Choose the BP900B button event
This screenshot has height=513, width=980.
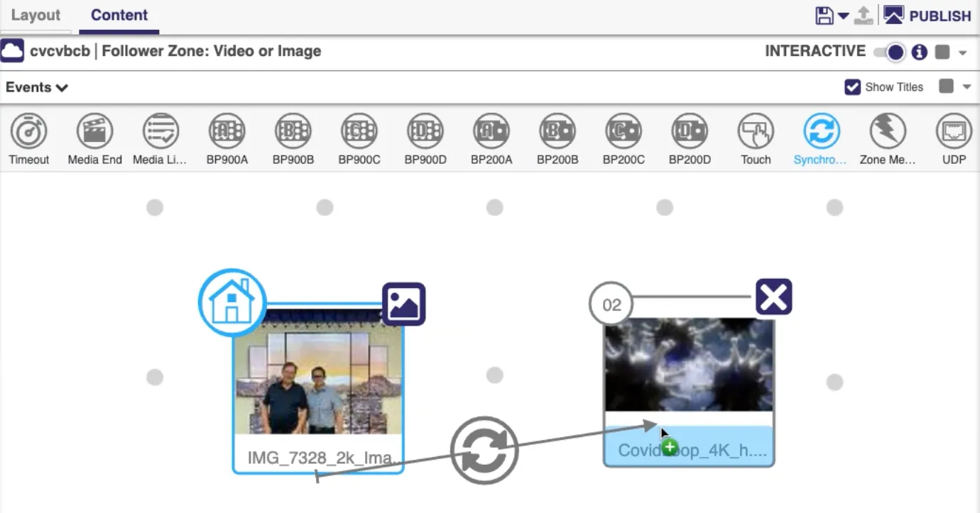click(x=293, y=131)
